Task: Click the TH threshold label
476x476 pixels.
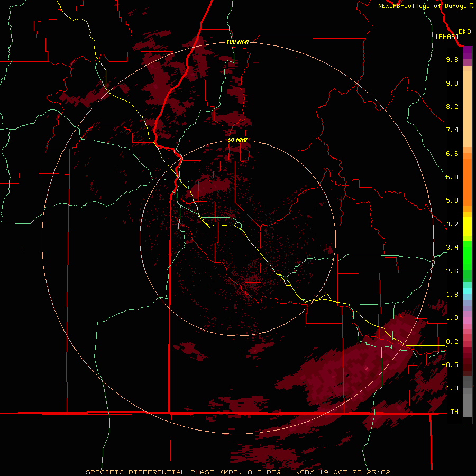Action: coord(454,412)
